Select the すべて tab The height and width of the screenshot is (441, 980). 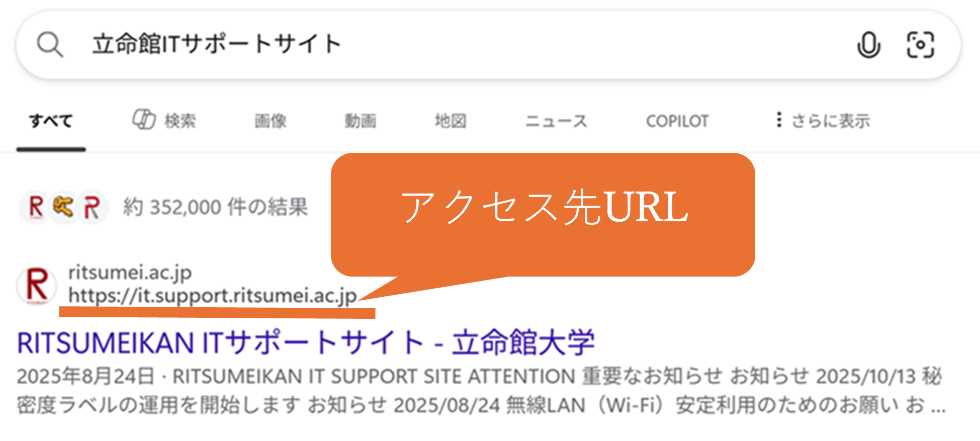tap(51, 121)
